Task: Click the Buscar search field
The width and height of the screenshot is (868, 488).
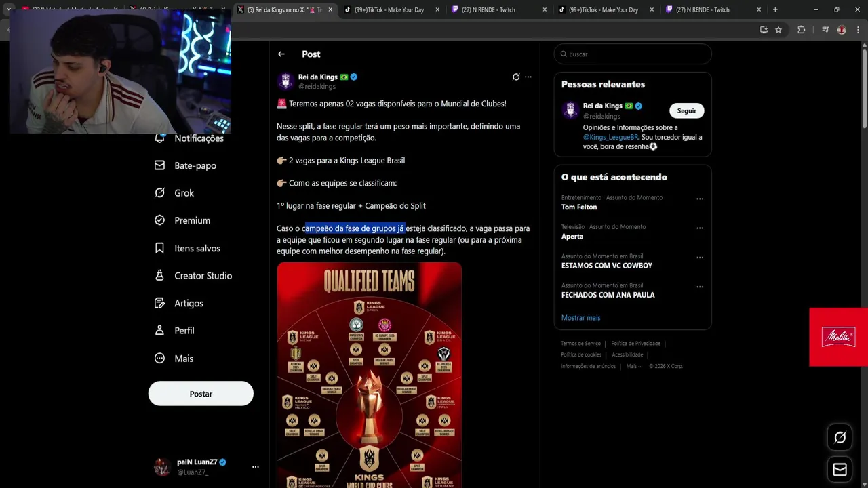Action: (633, 54)
